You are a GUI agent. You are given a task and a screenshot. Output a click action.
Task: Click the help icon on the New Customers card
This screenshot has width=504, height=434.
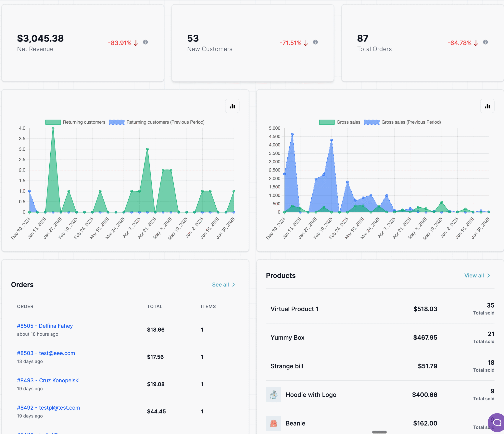pos(315,42)
